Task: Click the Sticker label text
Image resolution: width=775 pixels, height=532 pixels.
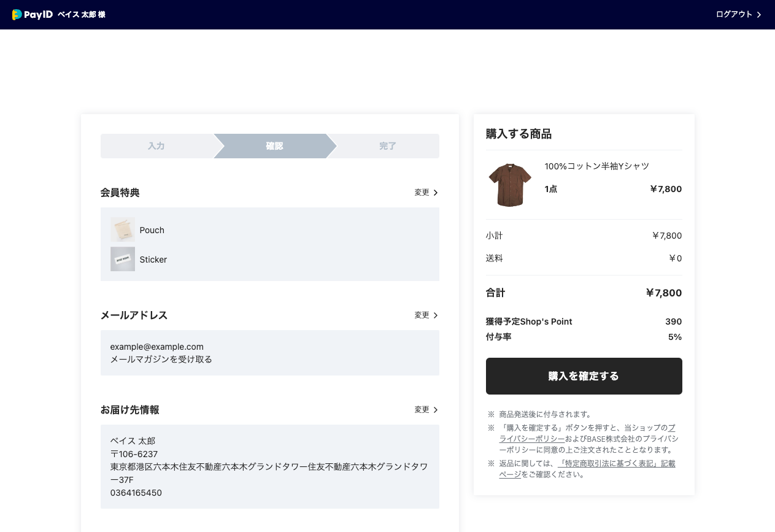Action: point(153,260)
